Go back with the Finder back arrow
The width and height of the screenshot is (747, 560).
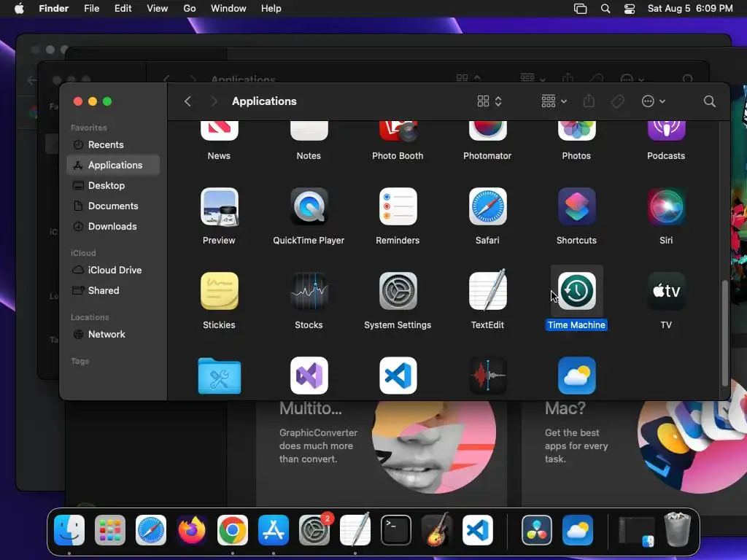[187, 101]
